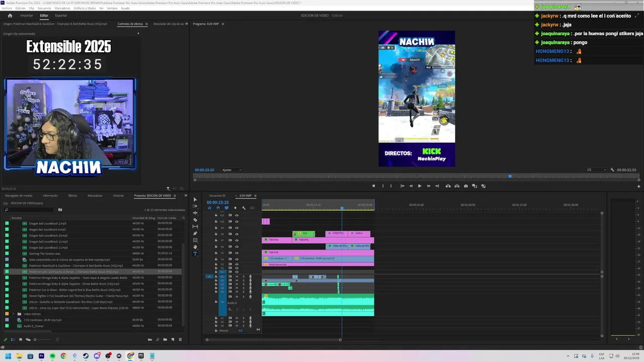Viewport: 644px width, 362px height.
Task: Click New Item icon in Project panel
Action: pyautogui.click(x=173, y=340)
